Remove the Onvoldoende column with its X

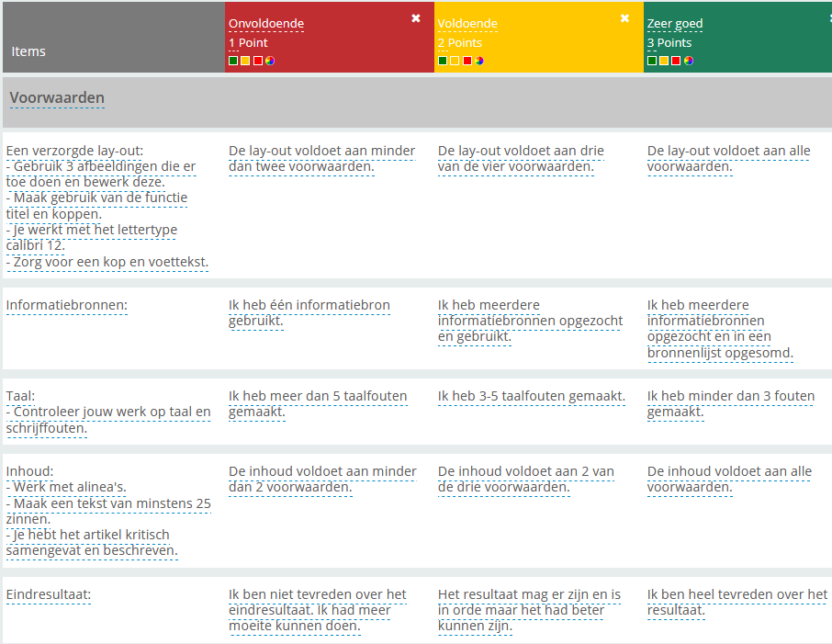tap(416, 18)
